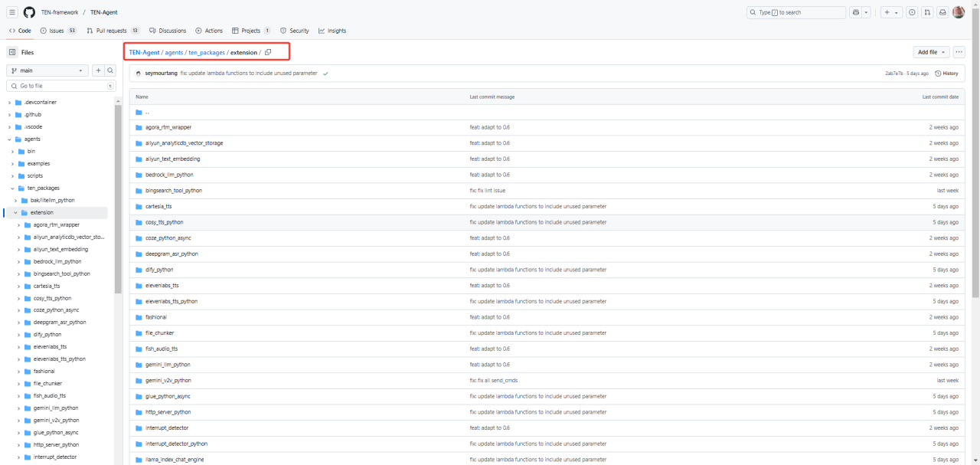The height and width of the screenshot is (465, 980).
Task: Expand the .github folder chevron in tree
Action: point(9,114)
